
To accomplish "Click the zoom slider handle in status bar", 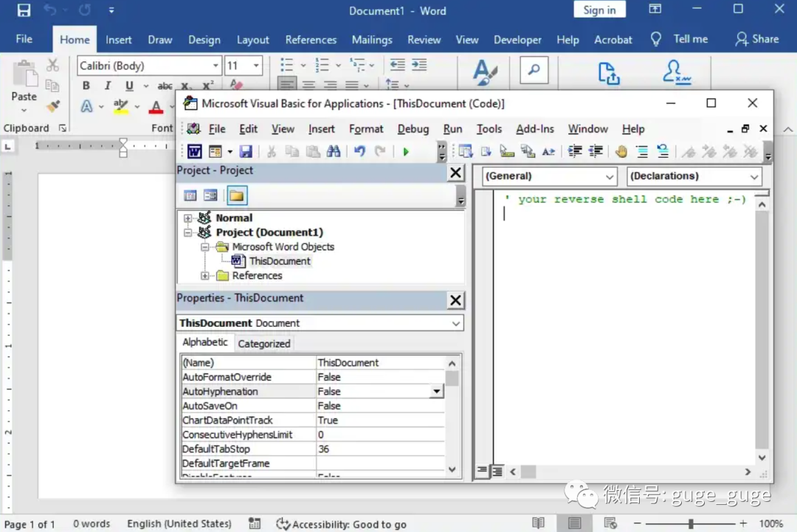I will tap(690, 523).
